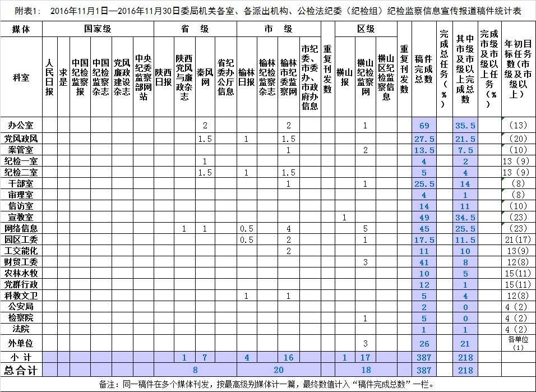The image size is (536, 392).
Task: Select the 小计 row label
Action: tap(21, 357)
